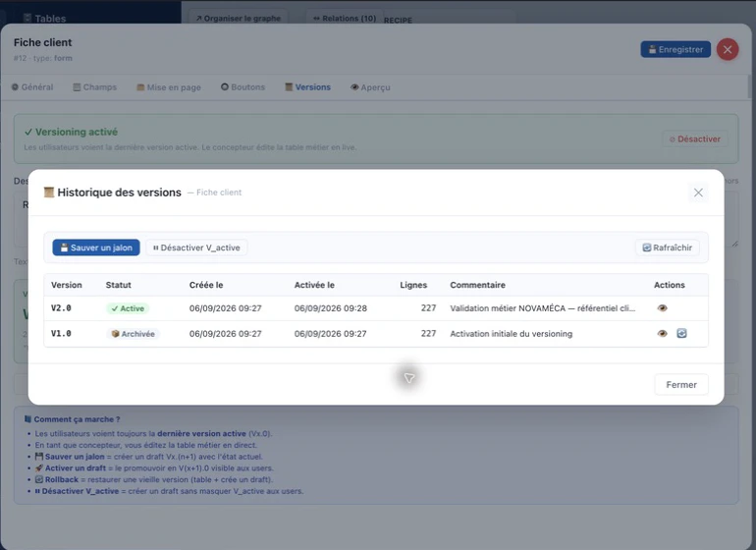Viewport: 756px width, 550px height.
Task: Open Relations (10) button
Action: (345, 19)
